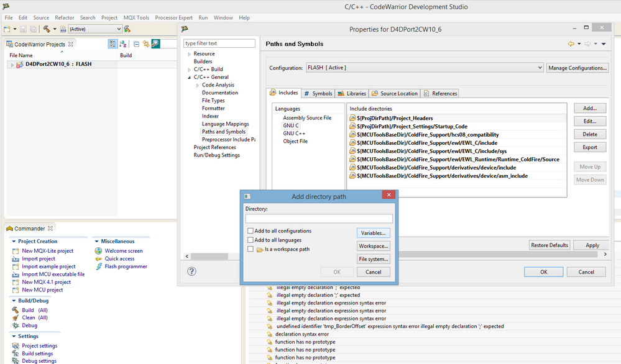Image resolution: width=621 pixels, height=364 pixels.
Task: Click the New wizard toolbar icon
Action: click(x=7, y=29)
